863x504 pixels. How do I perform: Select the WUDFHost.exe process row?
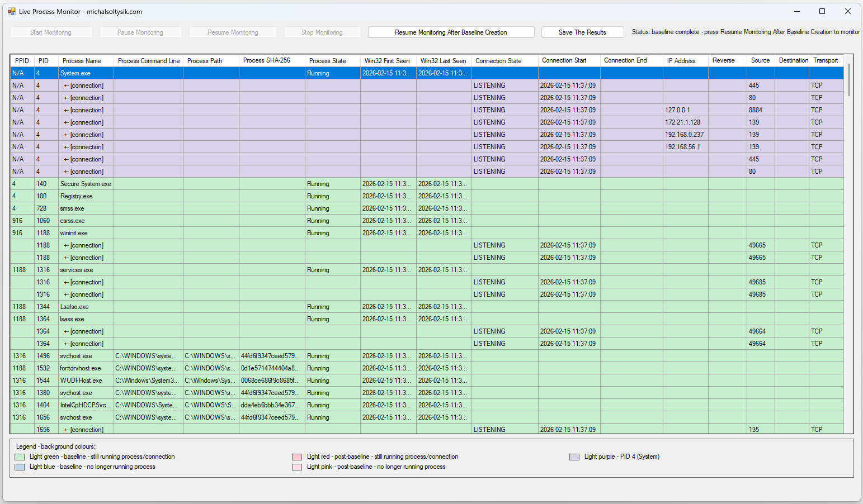pos(81,381)
